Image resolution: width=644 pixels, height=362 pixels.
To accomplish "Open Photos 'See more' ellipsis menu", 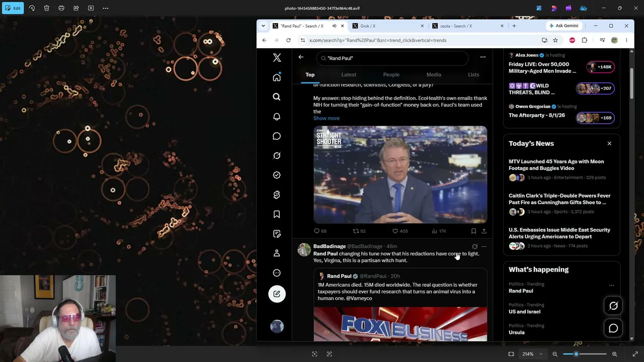I will click(106, 8).
